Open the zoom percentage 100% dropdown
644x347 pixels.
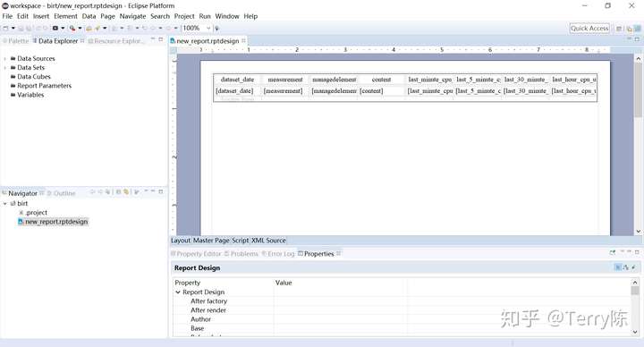coord(208,28)
